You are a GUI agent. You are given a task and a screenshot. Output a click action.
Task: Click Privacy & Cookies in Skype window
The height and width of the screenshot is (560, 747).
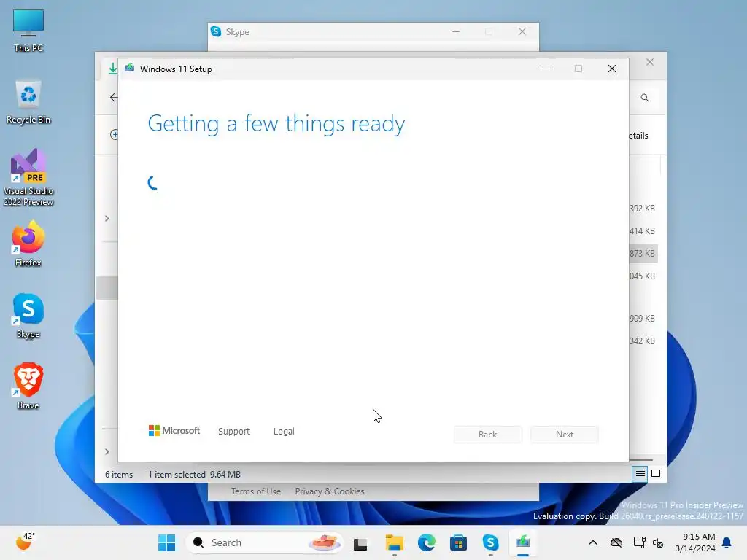pyautogui.click(x=330, y=491)
